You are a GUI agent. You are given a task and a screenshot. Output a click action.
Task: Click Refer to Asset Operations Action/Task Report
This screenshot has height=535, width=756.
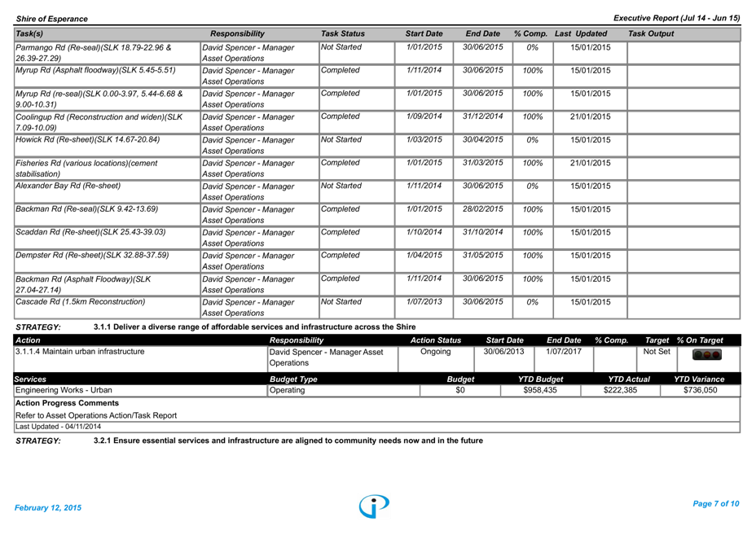coord(95,415)
